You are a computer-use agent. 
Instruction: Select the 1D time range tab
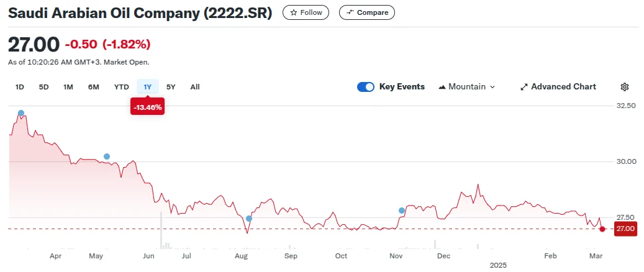[x=20, y=87]
